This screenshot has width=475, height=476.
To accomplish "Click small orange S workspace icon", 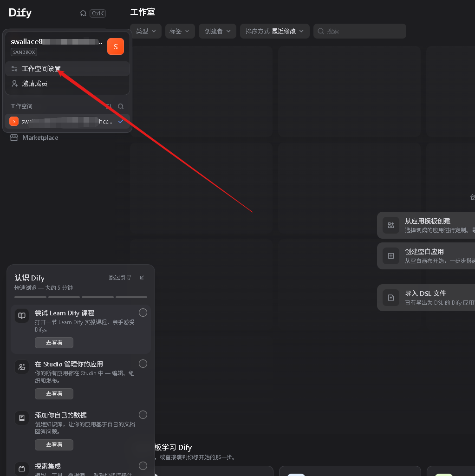I will click(x=14, y=121).
